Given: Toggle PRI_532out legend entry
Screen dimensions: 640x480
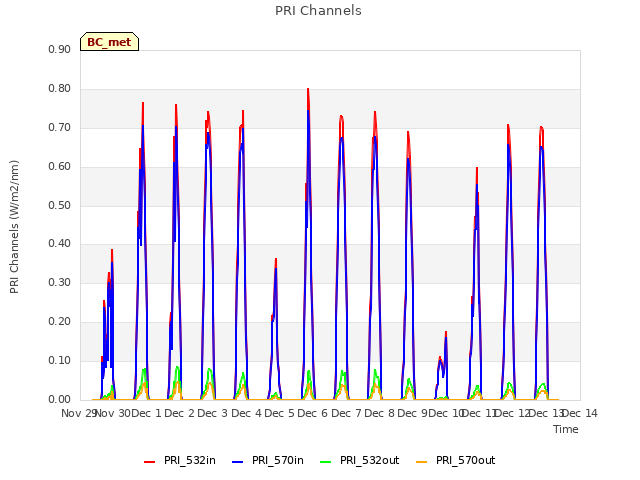Looking at the screenshot, I should [360, 460].
